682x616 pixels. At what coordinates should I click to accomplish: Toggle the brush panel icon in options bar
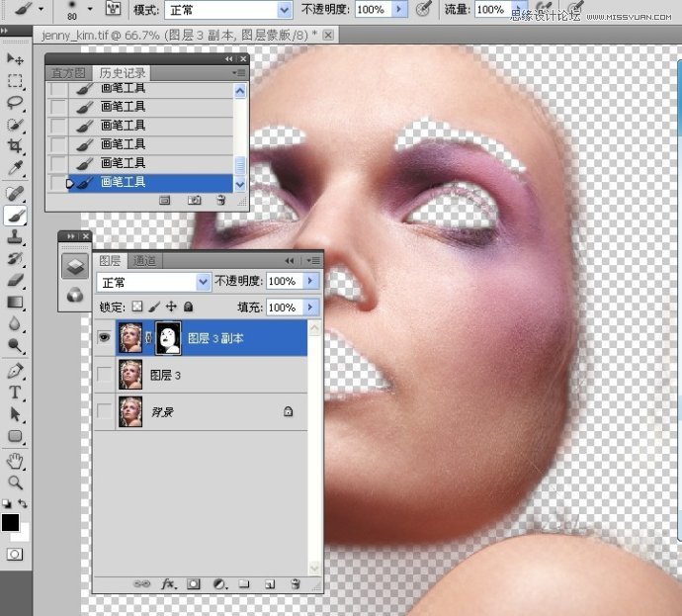pos(113,9)
